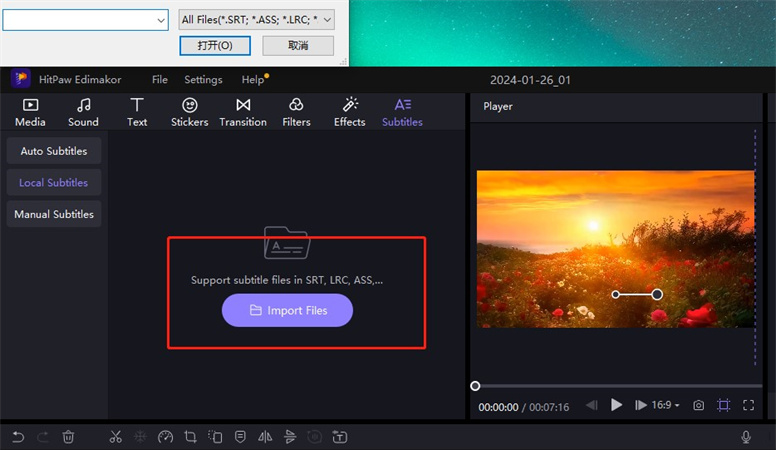Click the 00:00:00 current time readout

(x=498, y=407)
